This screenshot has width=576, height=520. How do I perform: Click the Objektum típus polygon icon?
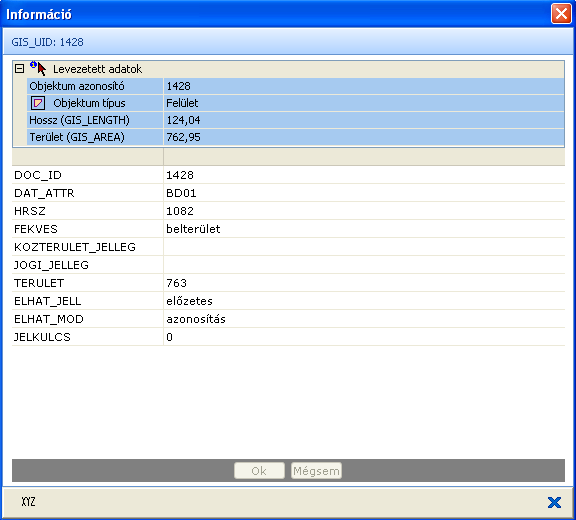pyautogui.click(x=38, y=103)
